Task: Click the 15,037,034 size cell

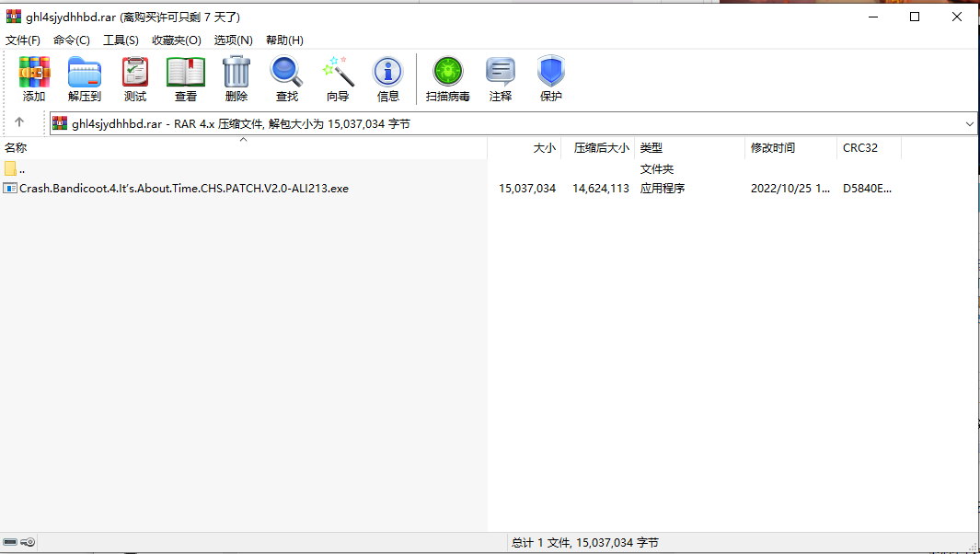Action: (527, 189)
